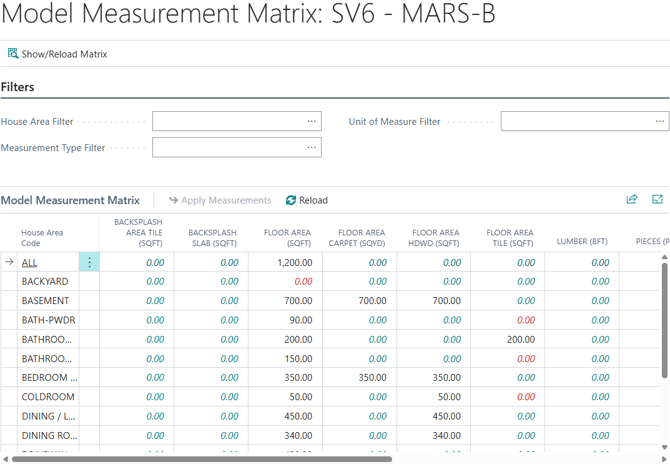The height and width of the screenshot is (467, 670).
Task: Open House Area Filter lookup ellipsis
Action: [311, 121]
